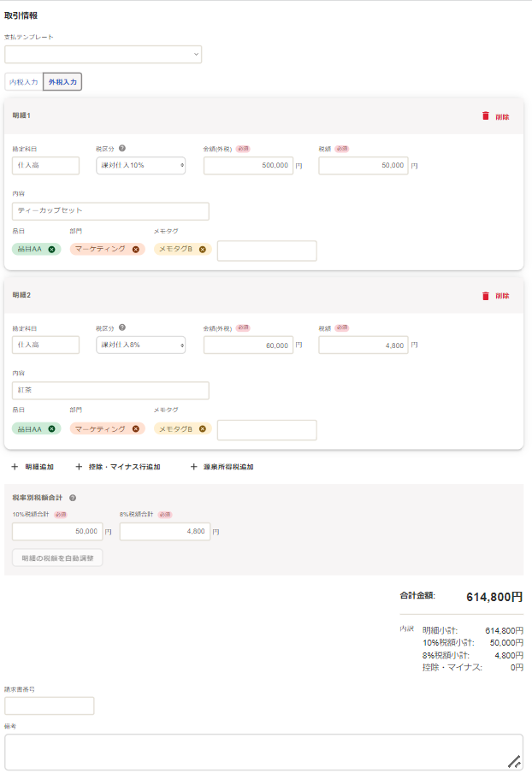Click the help icon beside 税区分 in 明細1
The image size is (532, 779).
[122, 148]
